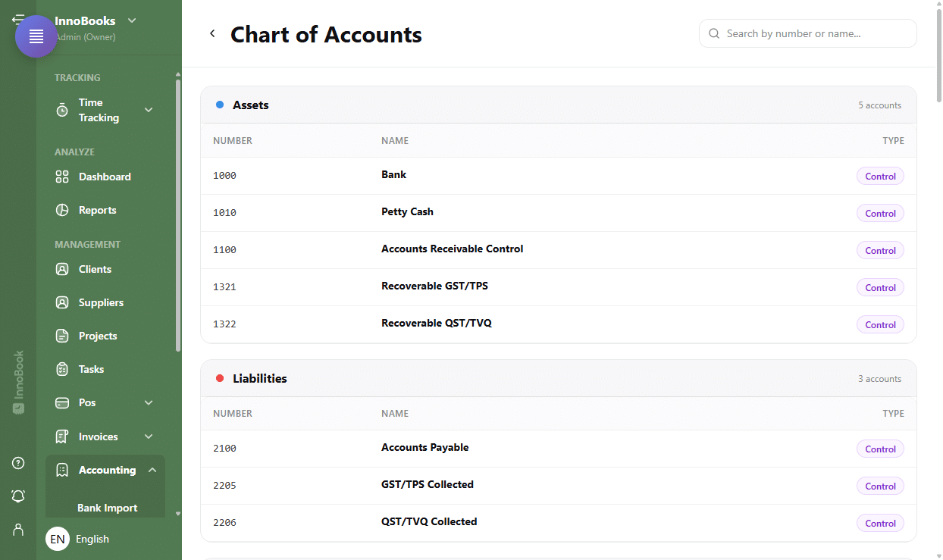Screen dimensions: 943x560
Task: Click account number 2205
Action: pyautogui.click(x=224, y=486)
